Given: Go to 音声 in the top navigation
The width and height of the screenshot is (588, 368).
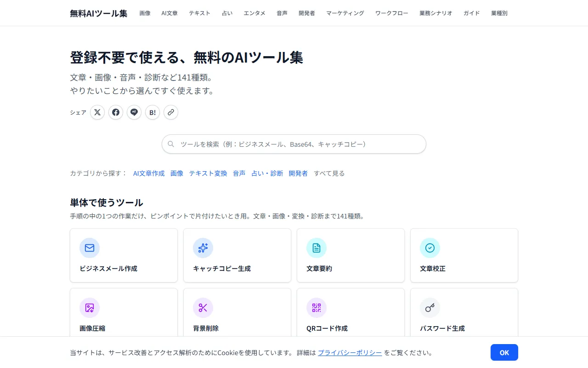Looking at the screenshot, I should [282, 13].
